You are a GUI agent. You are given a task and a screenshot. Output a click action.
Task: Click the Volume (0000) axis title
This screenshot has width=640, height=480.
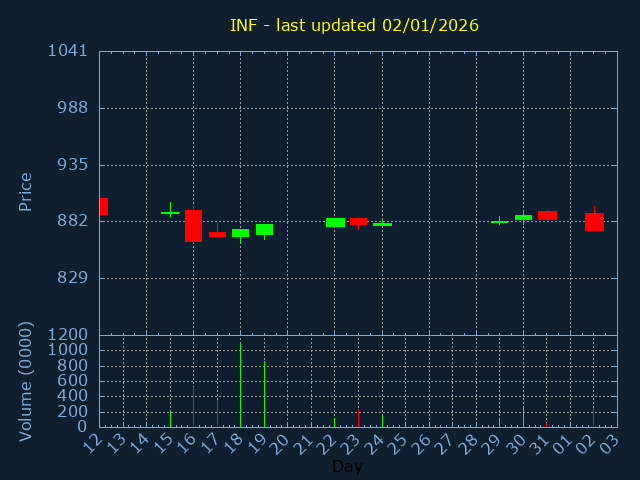coord(26,381)
